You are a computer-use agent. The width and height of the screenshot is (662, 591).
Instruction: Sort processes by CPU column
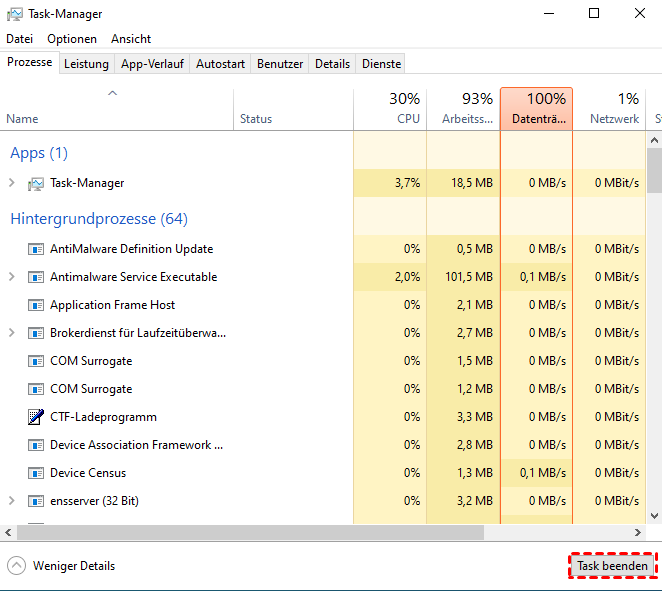(390, 109)
